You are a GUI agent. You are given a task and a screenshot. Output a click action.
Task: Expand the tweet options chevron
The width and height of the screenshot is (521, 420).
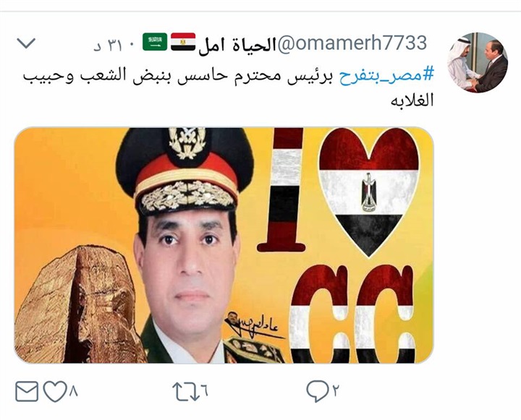(x=26, y=43)
